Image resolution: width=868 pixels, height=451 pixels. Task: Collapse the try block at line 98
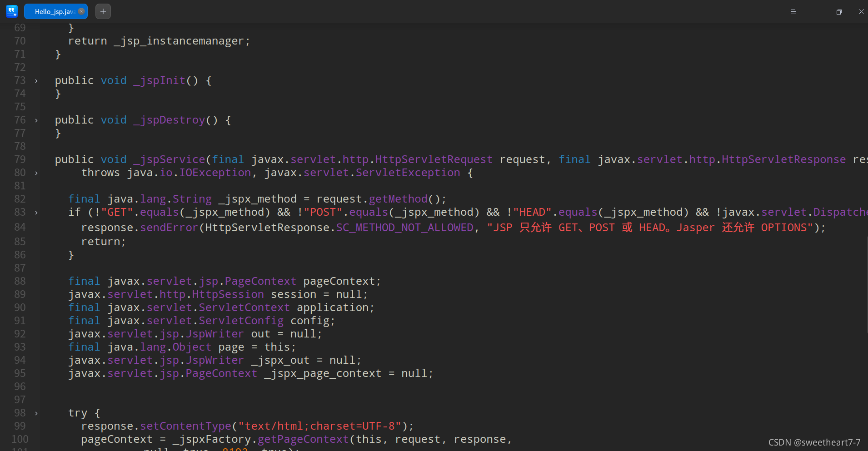point(36,413)
